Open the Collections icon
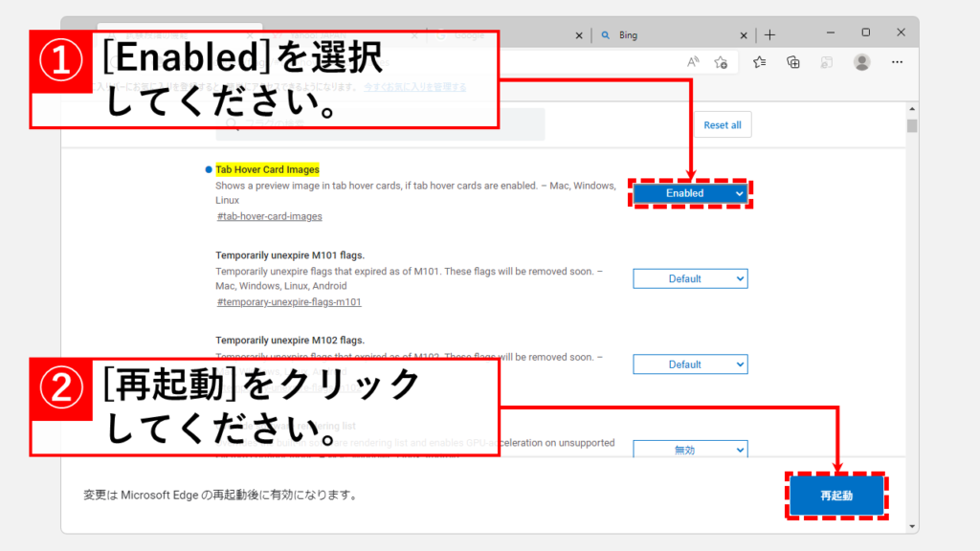 click(793, 62)
